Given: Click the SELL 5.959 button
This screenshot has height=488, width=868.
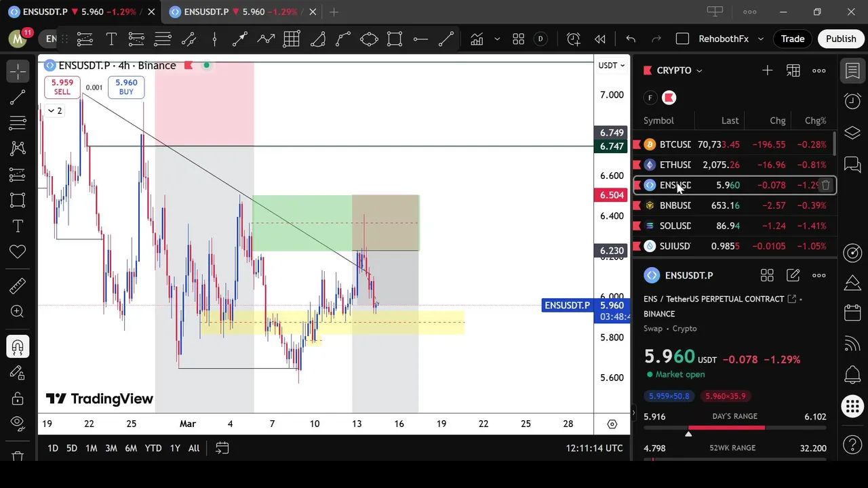Looking at the screenshot, I should 62,87.
